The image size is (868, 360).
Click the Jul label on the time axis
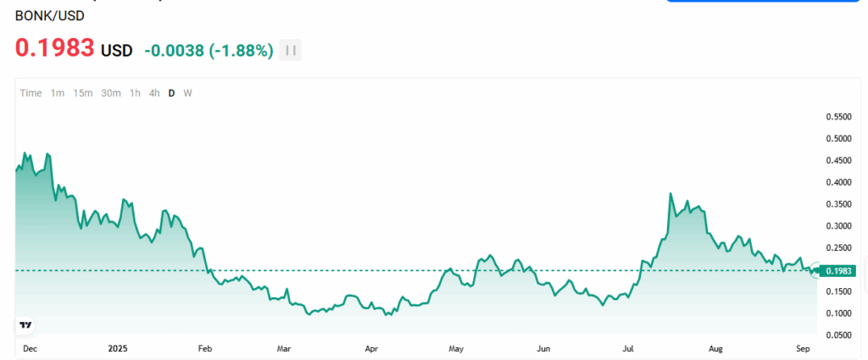tap(628, 348)
